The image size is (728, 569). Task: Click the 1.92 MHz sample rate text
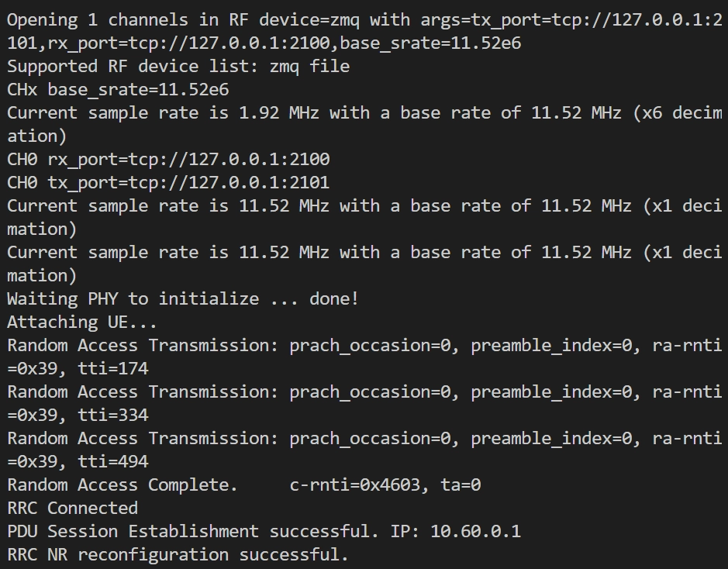(x=279, y=112)
